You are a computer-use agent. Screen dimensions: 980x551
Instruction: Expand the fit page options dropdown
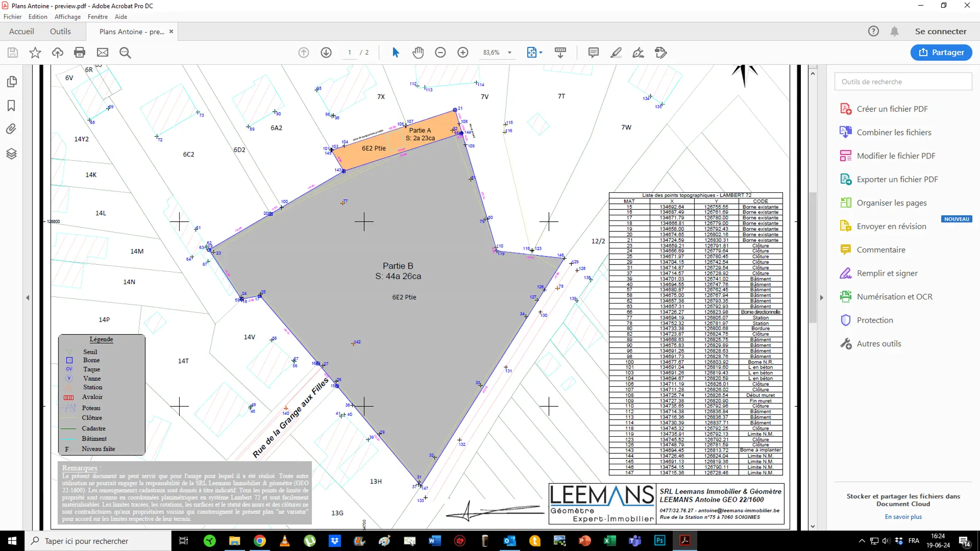click(541, 52)
